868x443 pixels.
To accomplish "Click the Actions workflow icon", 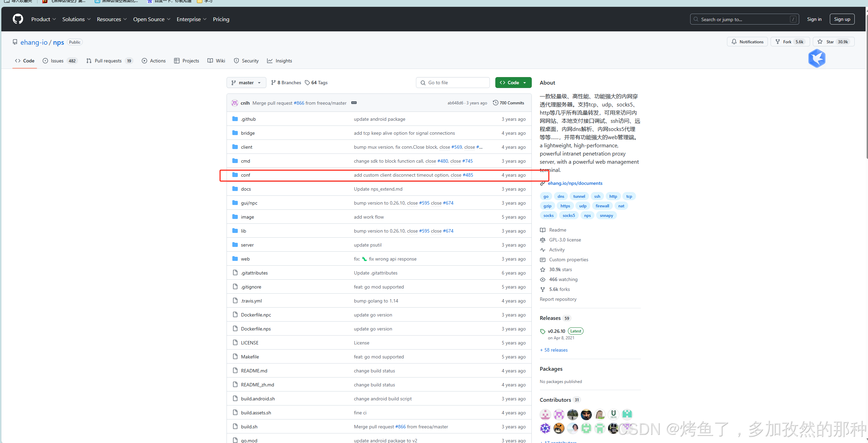I will tap(144, 61).
